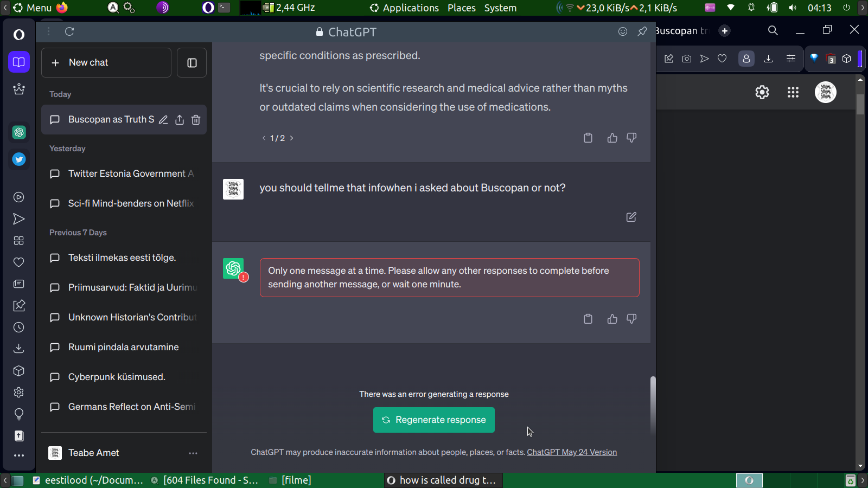Open Ruumi pindala arvutamine chat

124,348
